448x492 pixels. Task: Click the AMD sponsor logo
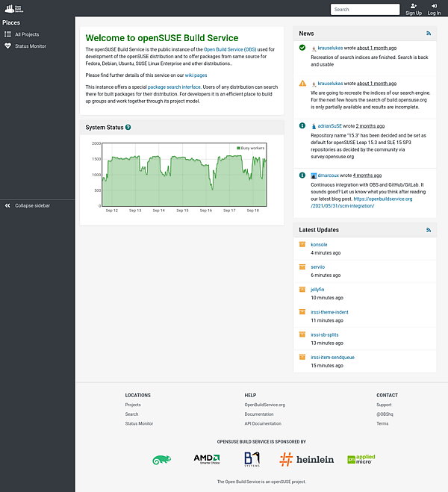(x=207, y=459)
